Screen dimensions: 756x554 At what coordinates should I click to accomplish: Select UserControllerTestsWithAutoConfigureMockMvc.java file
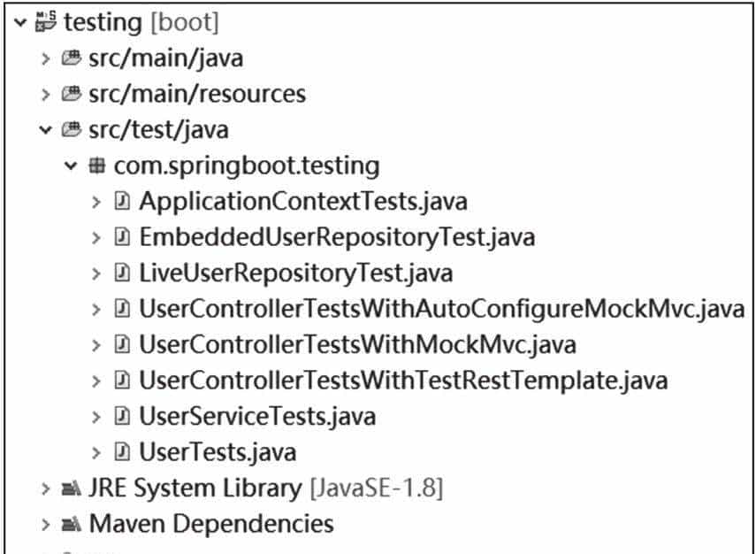[441, 309]
